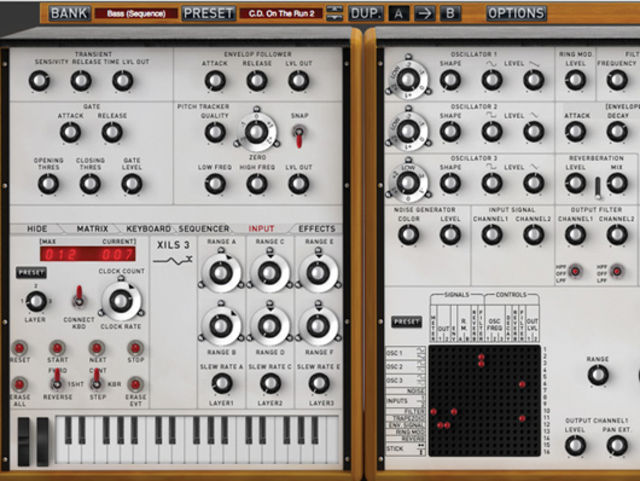Step through presets with the arrow stepper
Viewport: 640px width, 481px height.
335,13
